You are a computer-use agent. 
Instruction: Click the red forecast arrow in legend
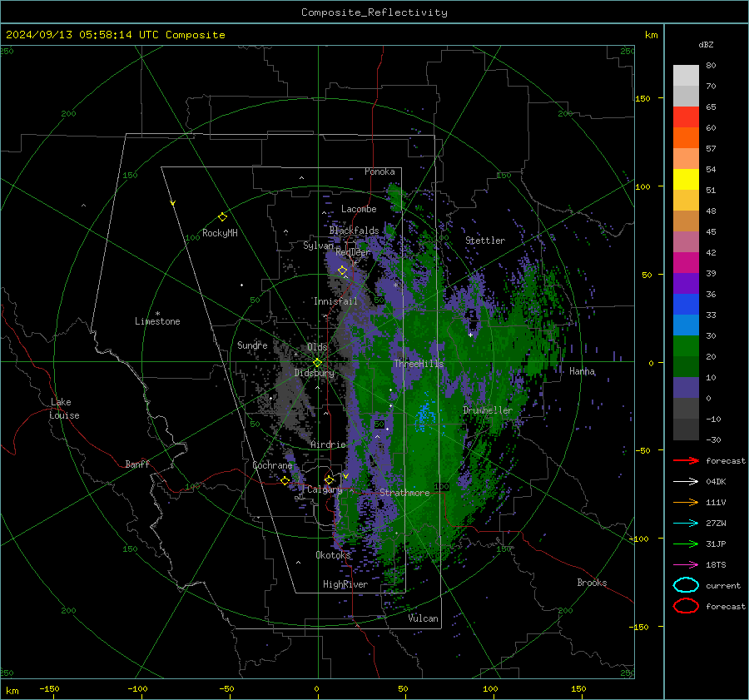click(x=686, y=460)
